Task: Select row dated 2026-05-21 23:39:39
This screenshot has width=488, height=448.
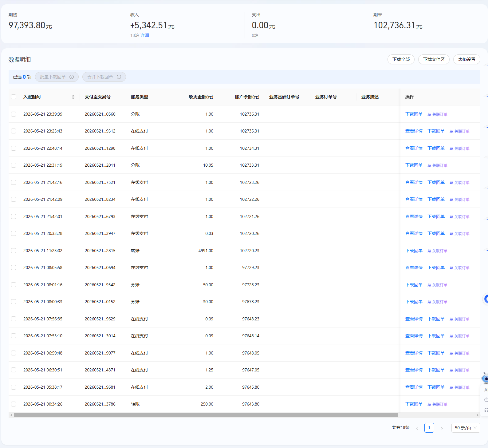Action: point(14,114)
